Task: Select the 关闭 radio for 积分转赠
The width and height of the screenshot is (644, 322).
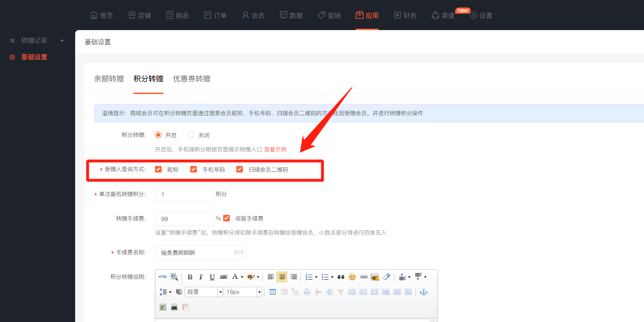Action: click(191, 135)
